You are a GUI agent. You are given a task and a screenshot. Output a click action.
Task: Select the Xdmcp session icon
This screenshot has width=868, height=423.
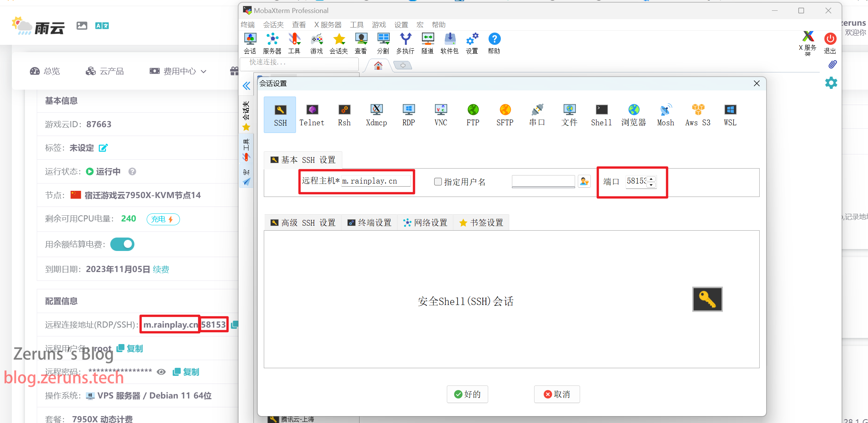376,115
